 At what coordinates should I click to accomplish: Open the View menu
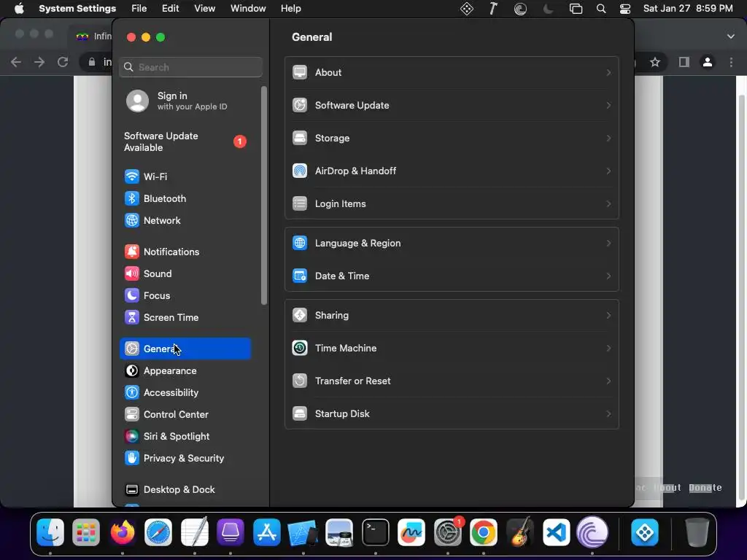pos(204,9)
